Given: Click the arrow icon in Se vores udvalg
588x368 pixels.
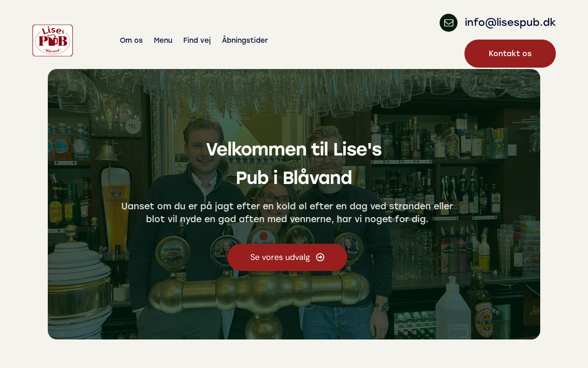Looking at the screenshot, I should pyautogui.click(x=320, y=257).
